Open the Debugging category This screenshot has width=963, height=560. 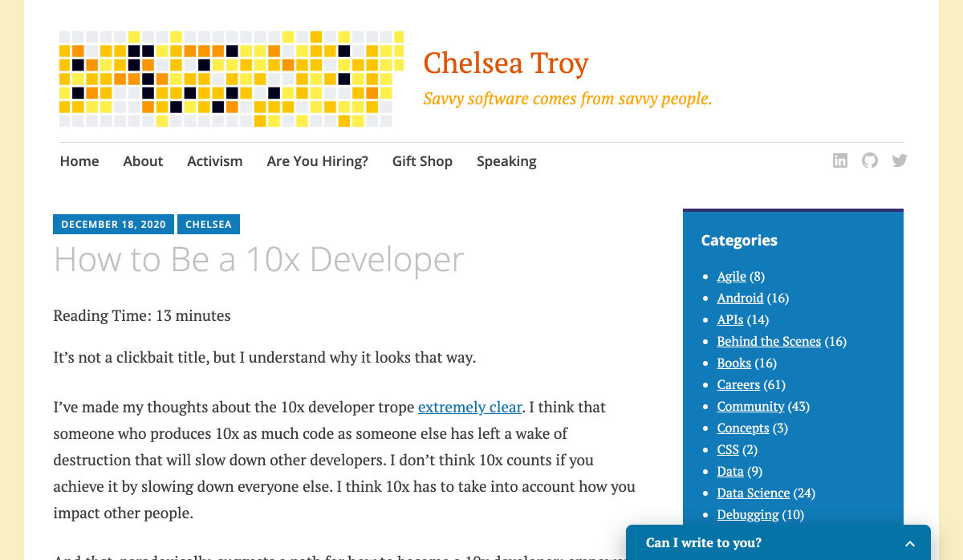pos(747,514)
